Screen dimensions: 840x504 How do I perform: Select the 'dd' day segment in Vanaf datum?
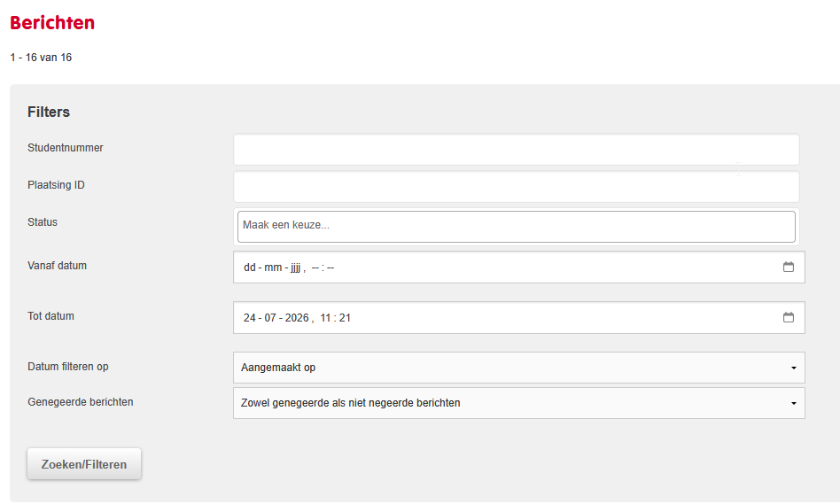(250, 268)
